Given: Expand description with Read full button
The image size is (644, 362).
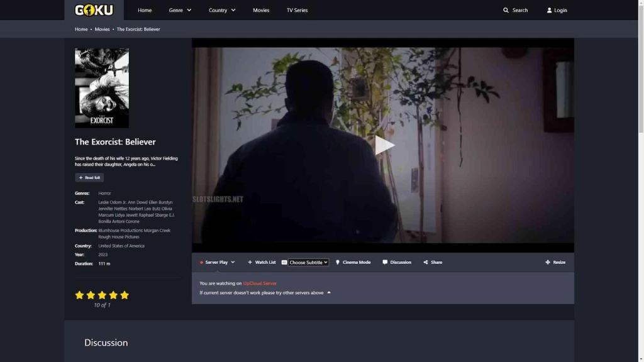Looking at the screenshot, I should click(x=89, y=178).
